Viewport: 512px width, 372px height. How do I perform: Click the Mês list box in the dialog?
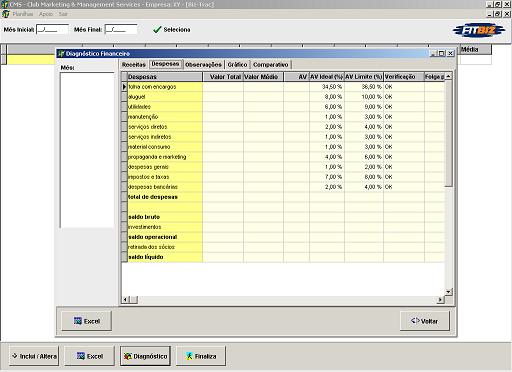tap(87, 150)
